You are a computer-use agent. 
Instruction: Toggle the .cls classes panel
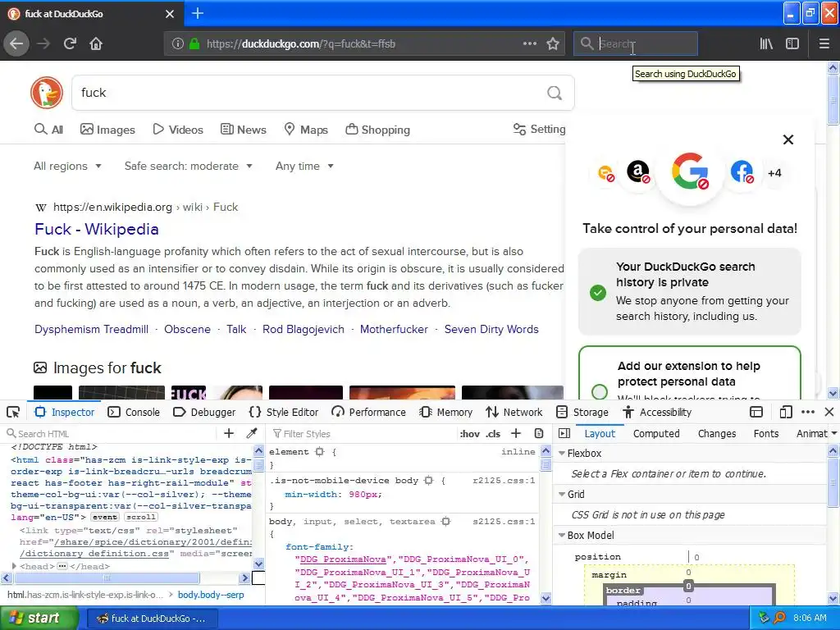pyautogui.click(x=493, y=434)
